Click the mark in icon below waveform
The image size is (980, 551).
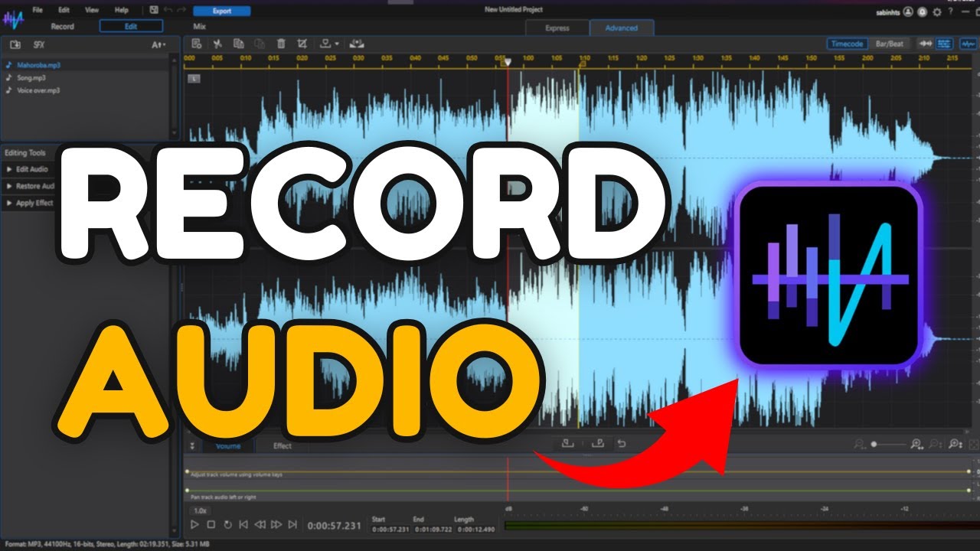[567, 443]
